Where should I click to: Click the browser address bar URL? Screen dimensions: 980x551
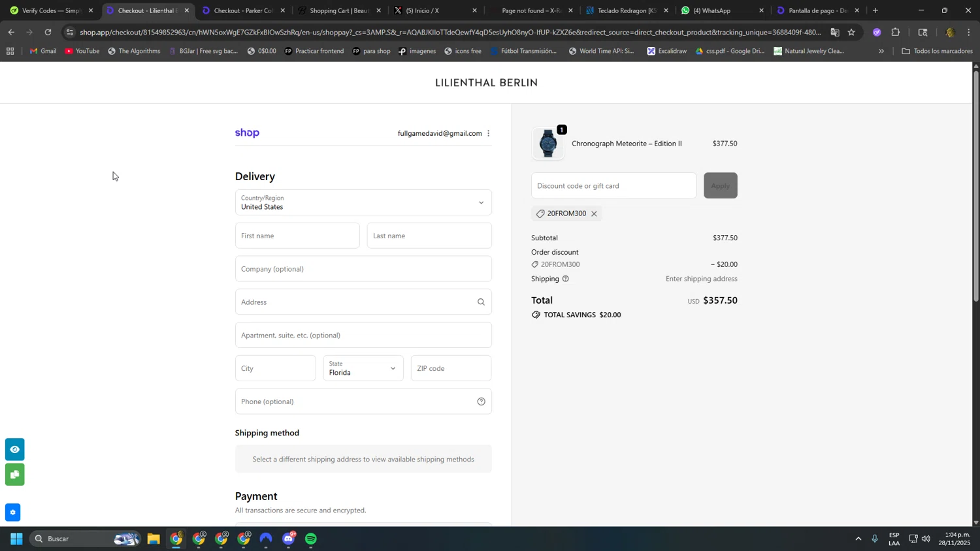coord(449,32)
